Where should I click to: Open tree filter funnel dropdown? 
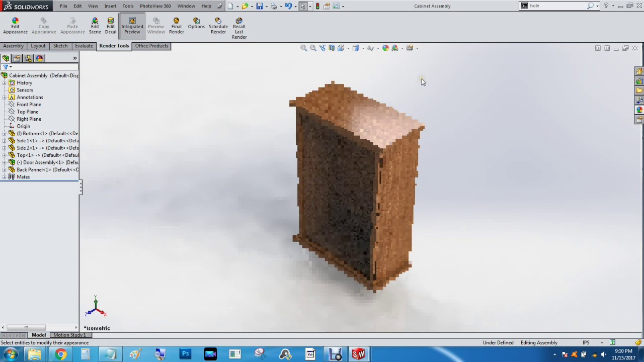click(x=7, y=67)
